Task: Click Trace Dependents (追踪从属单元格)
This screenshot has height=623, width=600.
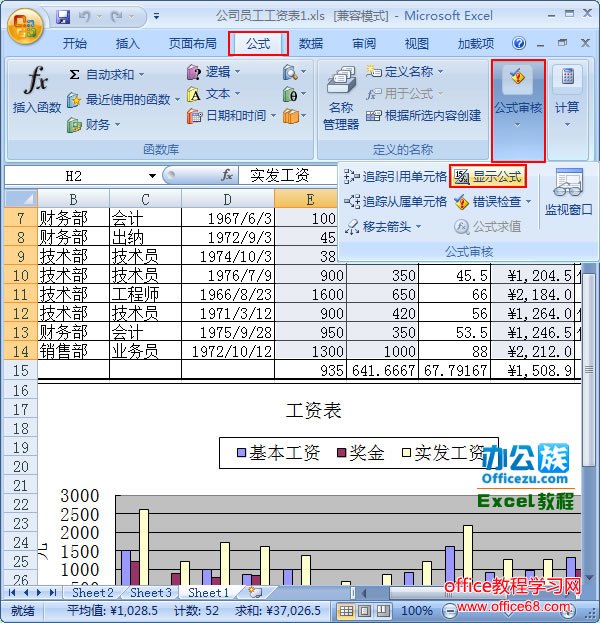Action: pos(395,202)
